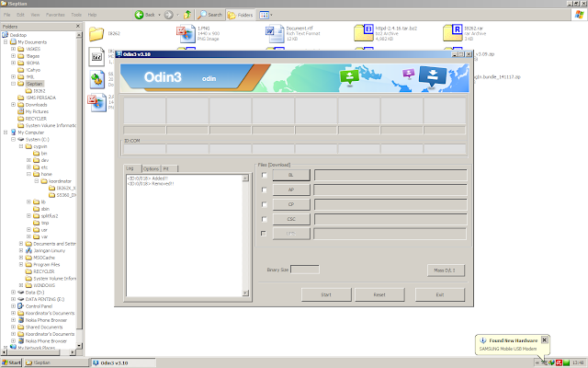The height and width of the screenshot is (368, 588).
Task: Expand the etc folder node
Action: 28,167
